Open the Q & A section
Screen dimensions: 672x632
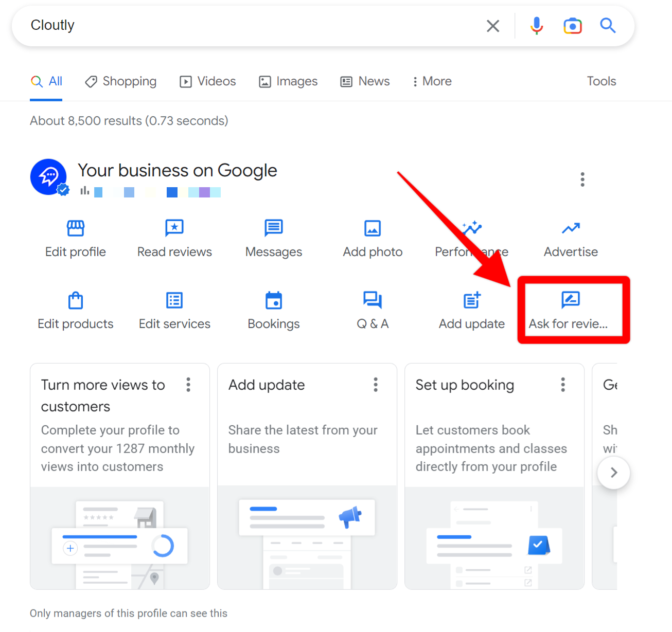[x=372, y=300]
